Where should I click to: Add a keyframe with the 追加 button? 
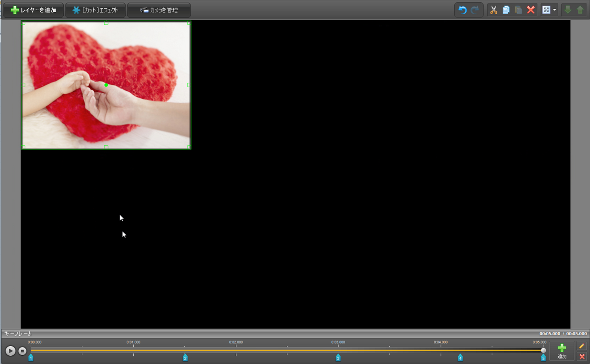pos(562,351)
